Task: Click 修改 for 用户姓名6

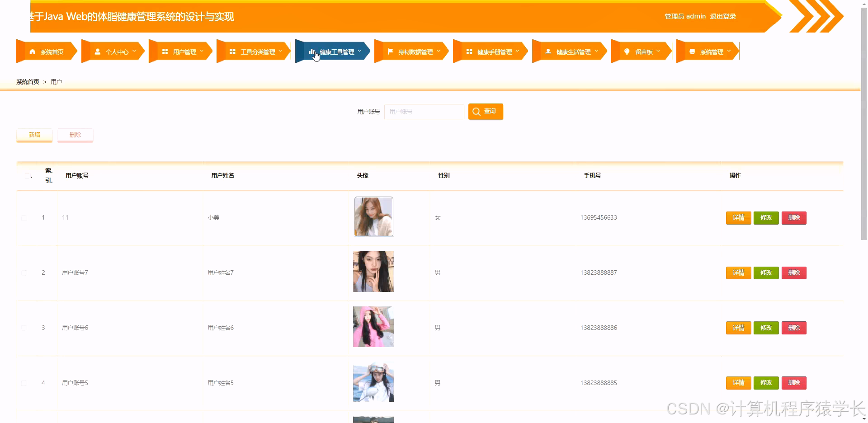Action: (x=766, y=328)
